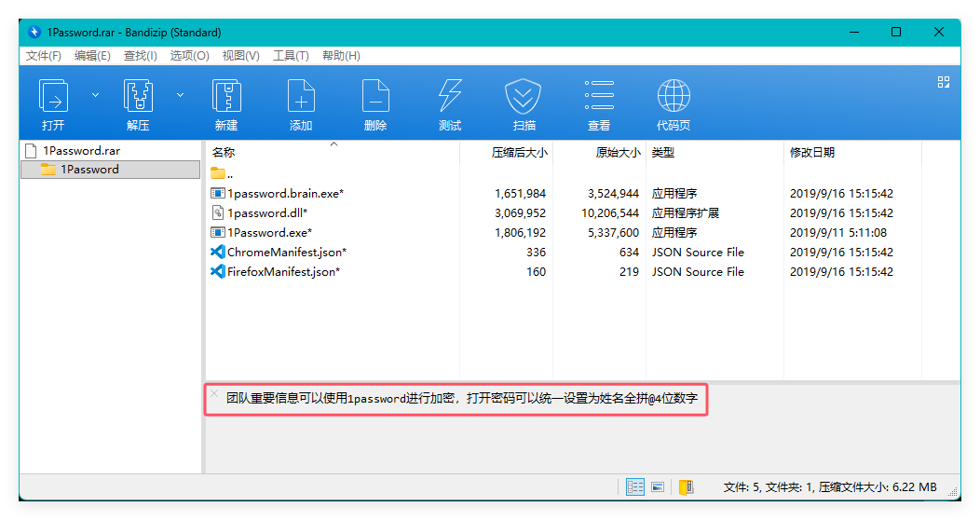Click the 解压 (Extract) toolbar icon
This screenshot has height=520, width=980.
(x=138, y=96)
